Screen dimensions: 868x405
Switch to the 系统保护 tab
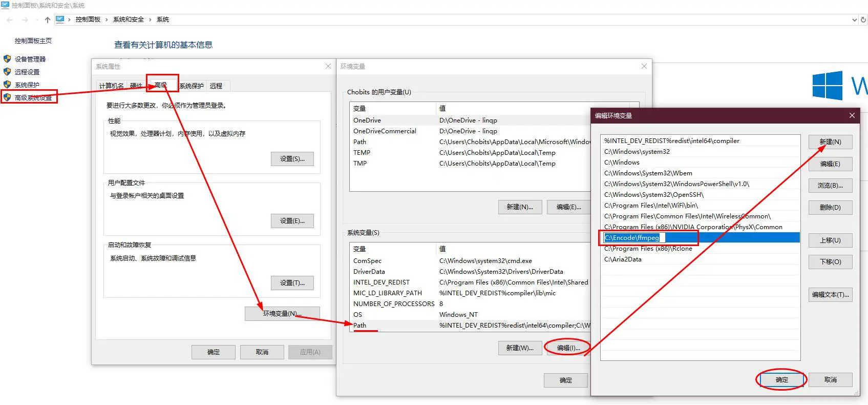click(x=192, y=86)
